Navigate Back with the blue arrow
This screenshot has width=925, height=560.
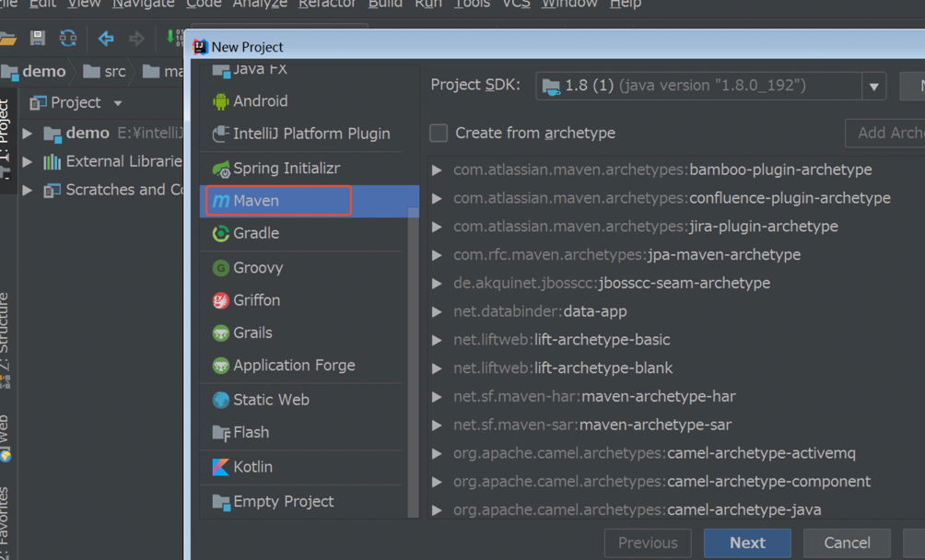(106, 39)
